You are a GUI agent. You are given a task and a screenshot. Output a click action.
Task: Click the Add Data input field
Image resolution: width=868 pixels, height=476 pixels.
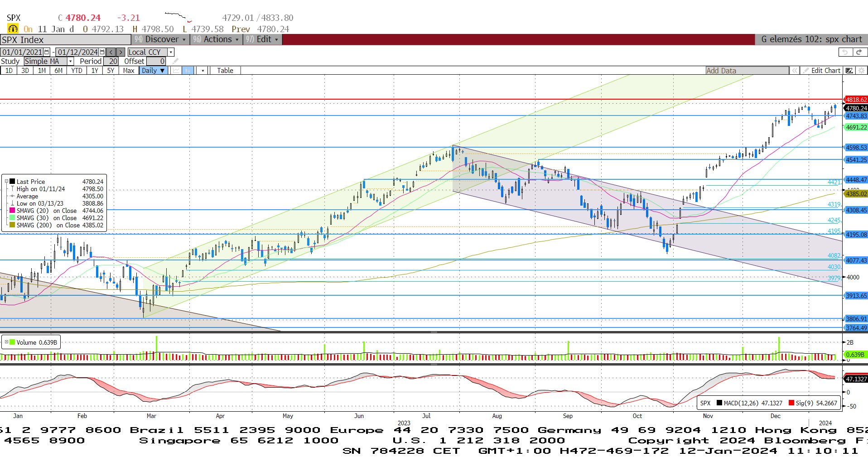747,70
